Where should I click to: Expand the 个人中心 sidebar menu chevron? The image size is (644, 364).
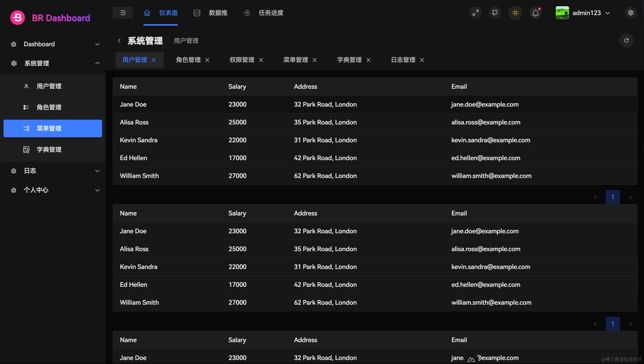click(x=97, y=190)
